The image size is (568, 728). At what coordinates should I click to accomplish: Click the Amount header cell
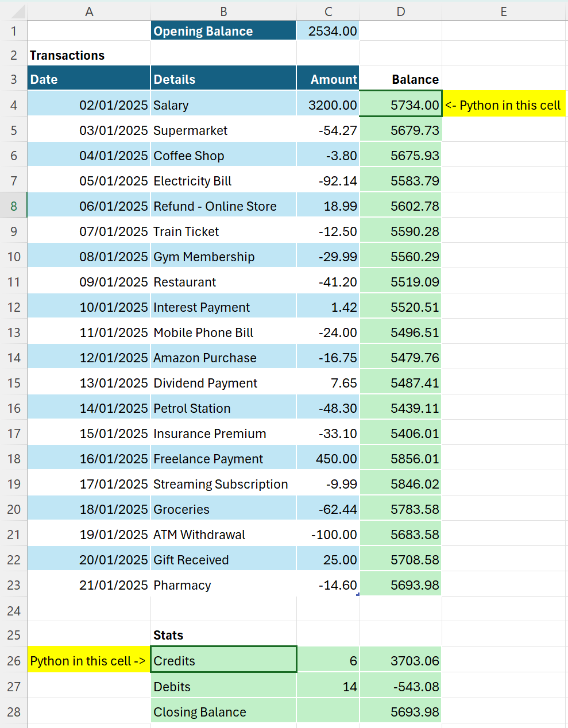[328, 79]
